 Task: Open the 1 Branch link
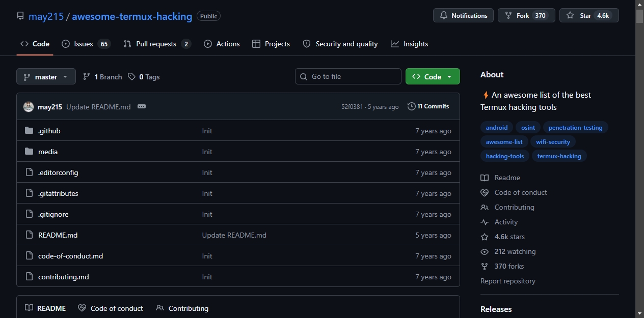coord(102,77)
